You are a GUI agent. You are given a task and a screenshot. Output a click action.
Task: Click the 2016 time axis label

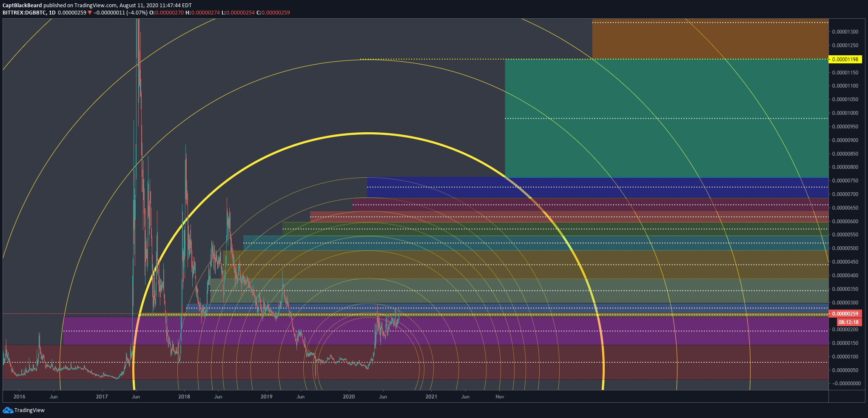(19, 397)
